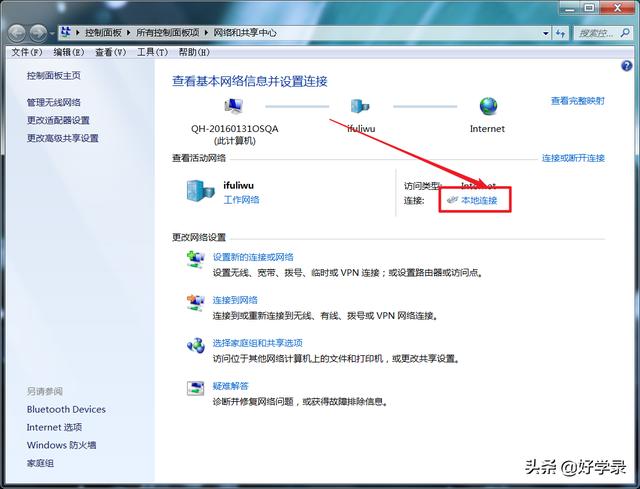640x489 pixels.
Task: Expand arrow after 控制面板 breadcrumb
Action: click(129, 33)
